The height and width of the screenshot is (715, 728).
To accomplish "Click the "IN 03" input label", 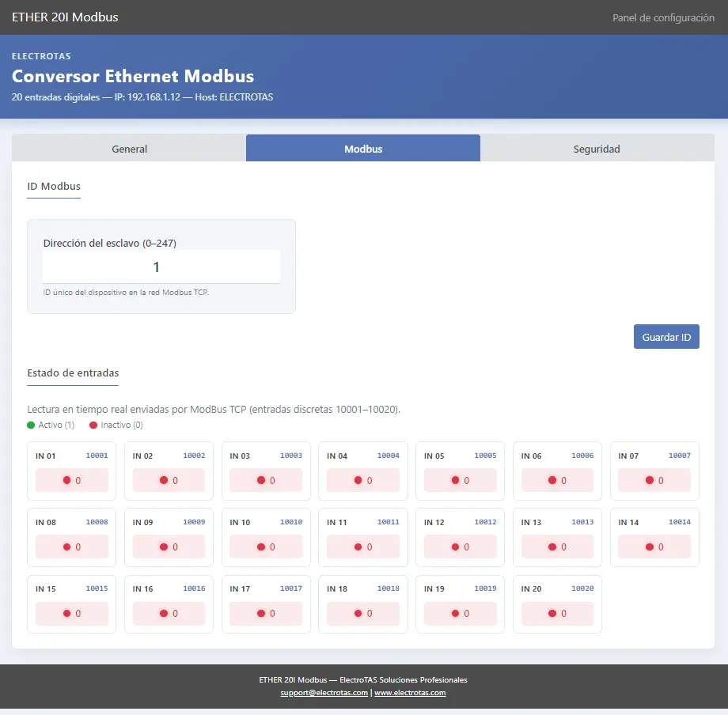I will pyautogui.click(x=240, y=456).
